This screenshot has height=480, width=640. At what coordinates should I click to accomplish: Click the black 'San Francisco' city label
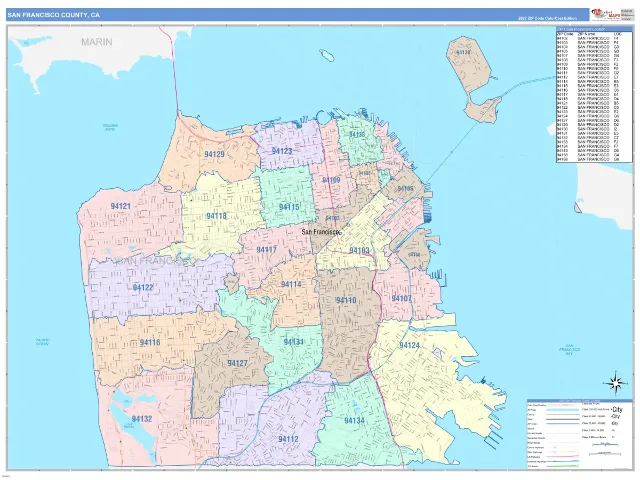tap(321, 232)
